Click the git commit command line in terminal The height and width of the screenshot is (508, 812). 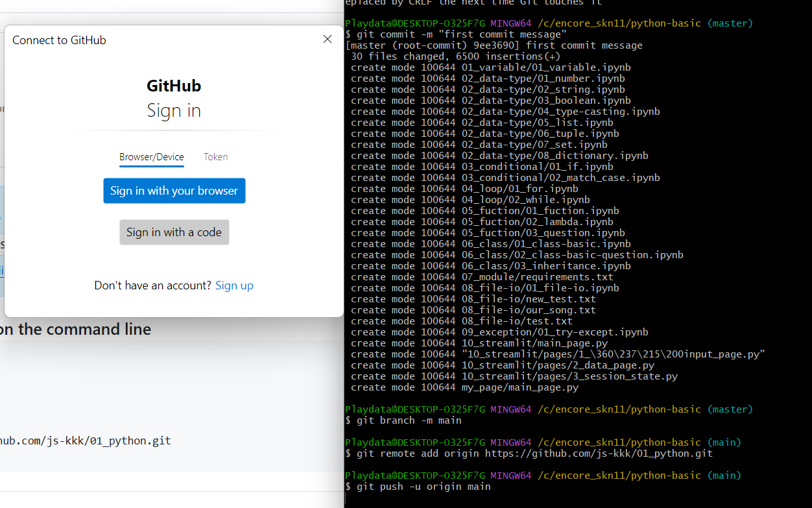457,34
